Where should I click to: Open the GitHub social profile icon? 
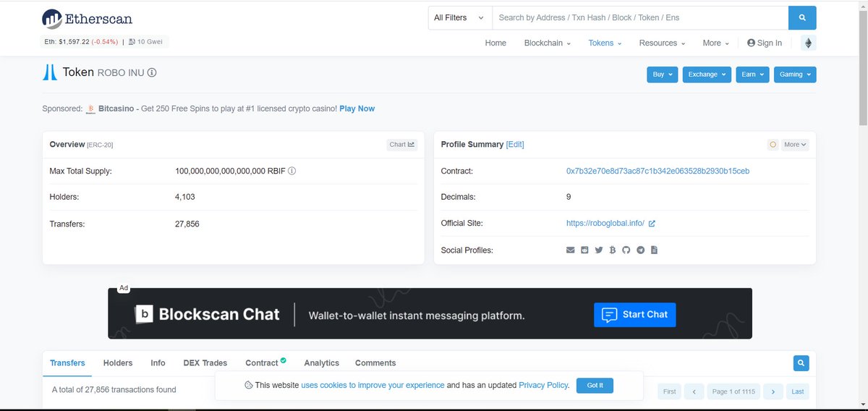click(x=626, y=250)
